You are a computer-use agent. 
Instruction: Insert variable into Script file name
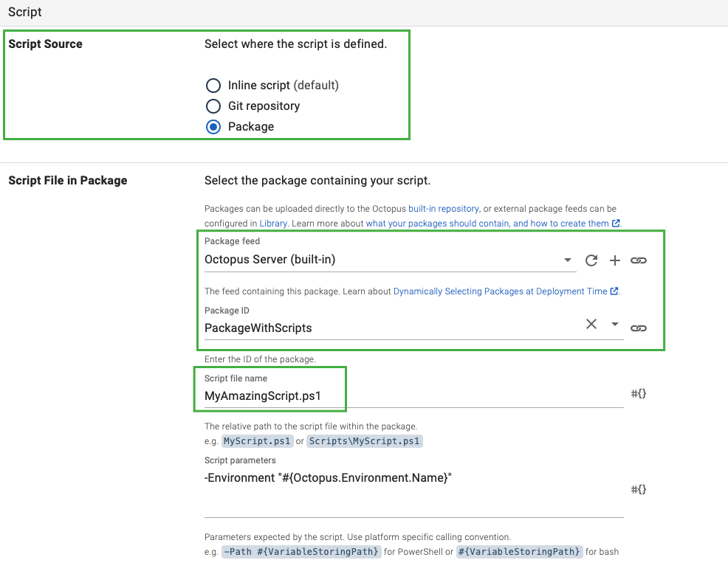(x=639, y=394)
